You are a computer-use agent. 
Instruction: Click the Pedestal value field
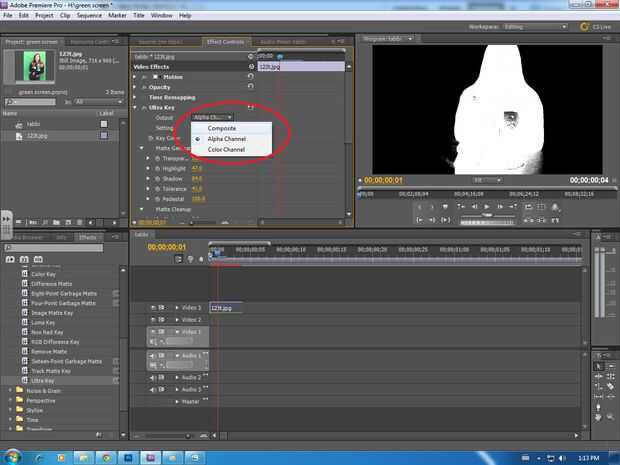[198, 199]
